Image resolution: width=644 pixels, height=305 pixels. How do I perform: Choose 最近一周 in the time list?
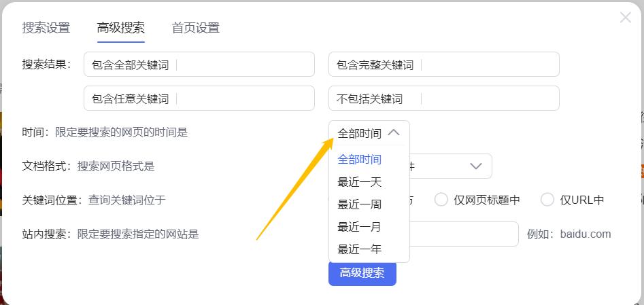pyautogui.click(x=360, y=204)
